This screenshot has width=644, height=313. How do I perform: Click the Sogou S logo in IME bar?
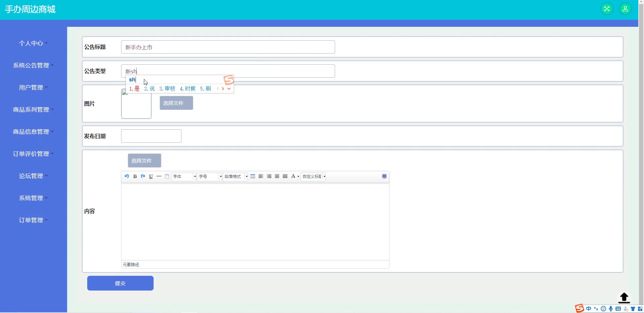(x=580, y=308)
